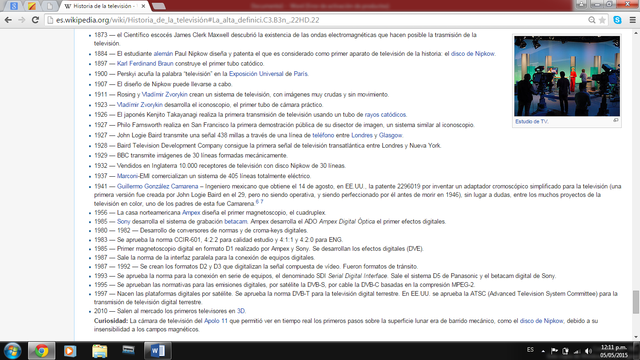Reload the Wikipedia page
Screen dimensions: 640x360
tap(35, 20)
